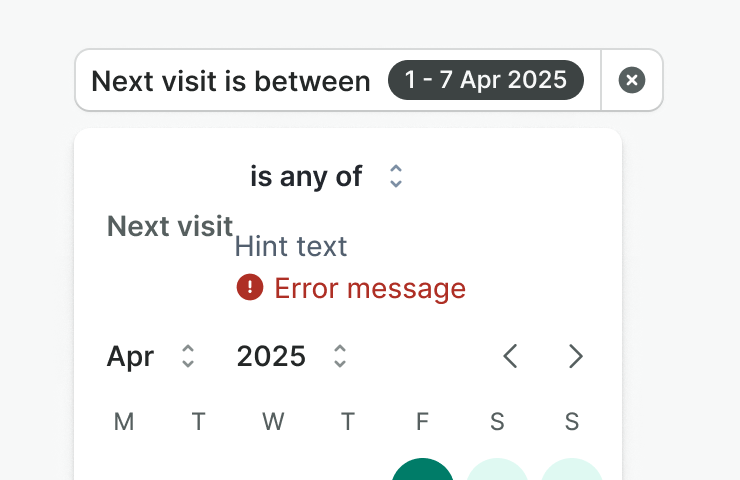Click the "Hint text" label
Screen dimensions: 740x480
click(291, 246)
